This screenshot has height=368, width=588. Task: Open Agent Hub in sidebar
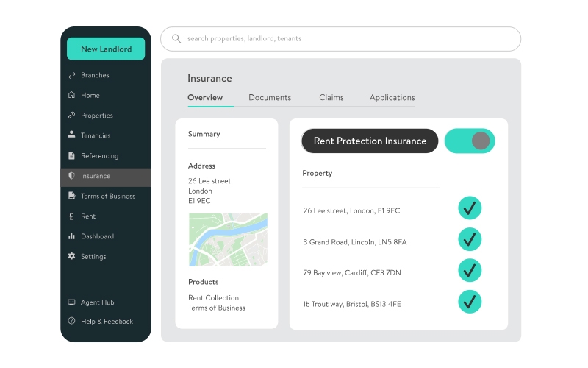(96, 302)
